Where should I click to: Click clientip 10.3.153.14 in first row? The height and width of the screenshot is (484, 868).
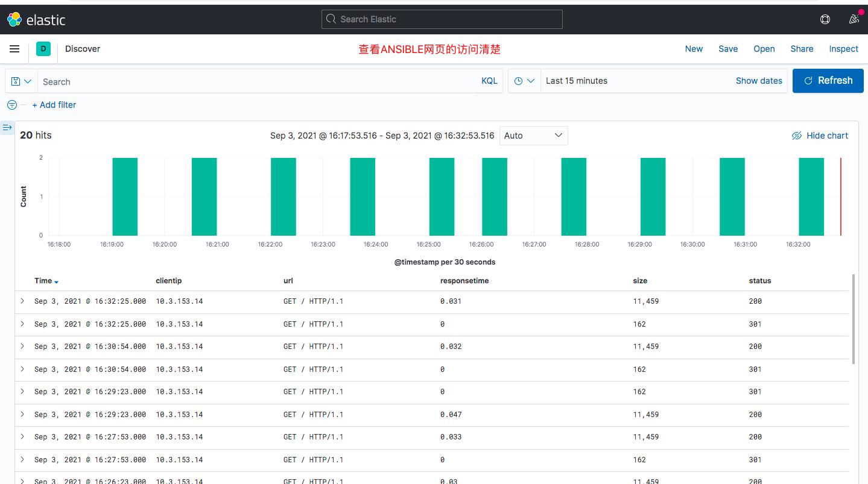[x=179, y=301]
